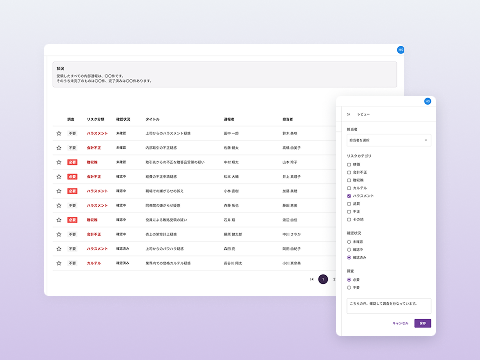
Task: Star the カルテル row
Action: (59, 263)
